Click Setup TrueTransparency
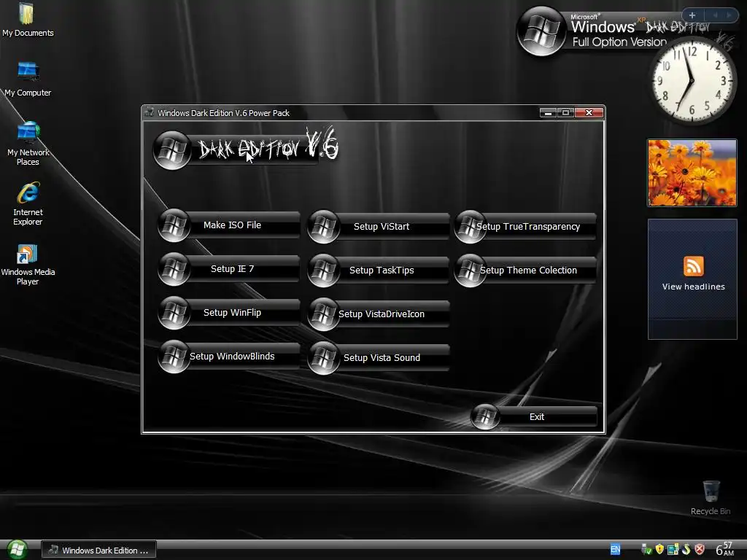 point(525,227)
